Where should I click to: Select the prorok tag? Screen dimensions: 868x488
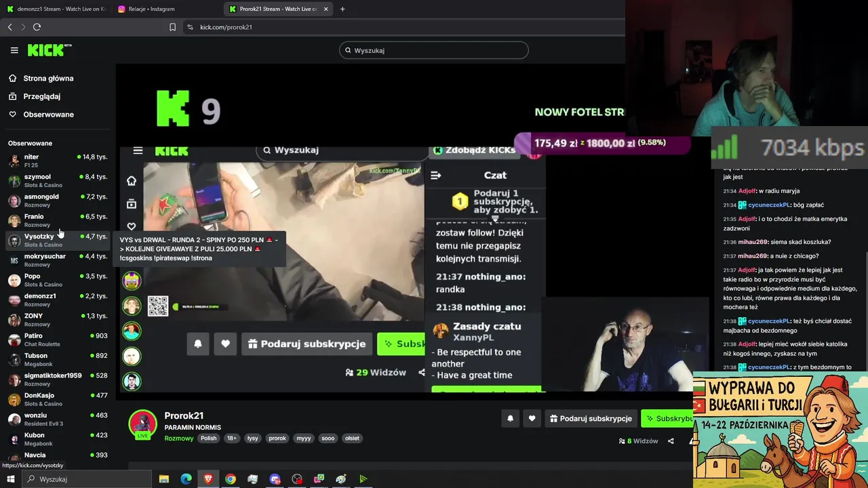pos(277,439)
